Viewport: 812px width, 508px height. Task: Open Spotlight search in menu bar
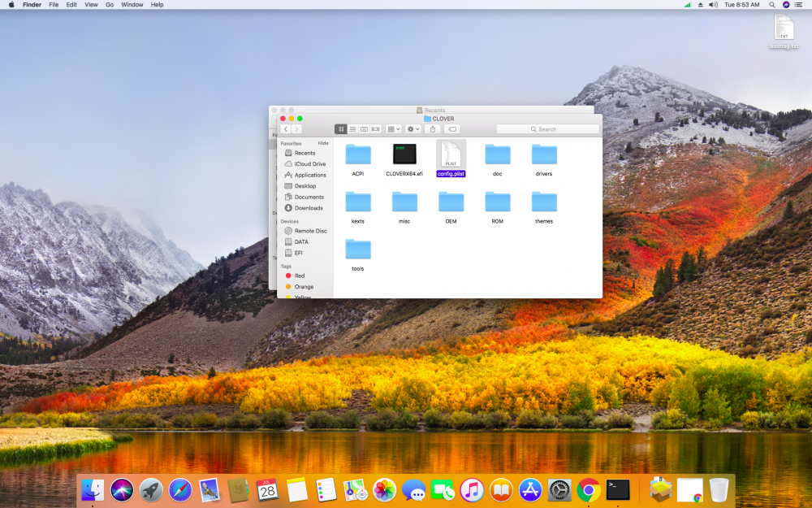[771, 5]
